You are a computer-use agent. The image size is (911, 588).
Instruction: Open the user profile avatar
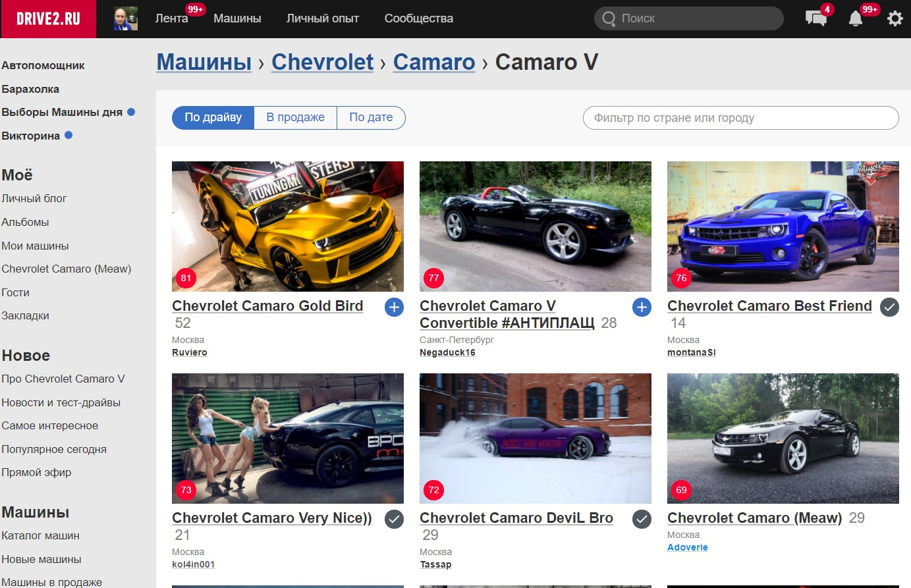tap(126, 18)
